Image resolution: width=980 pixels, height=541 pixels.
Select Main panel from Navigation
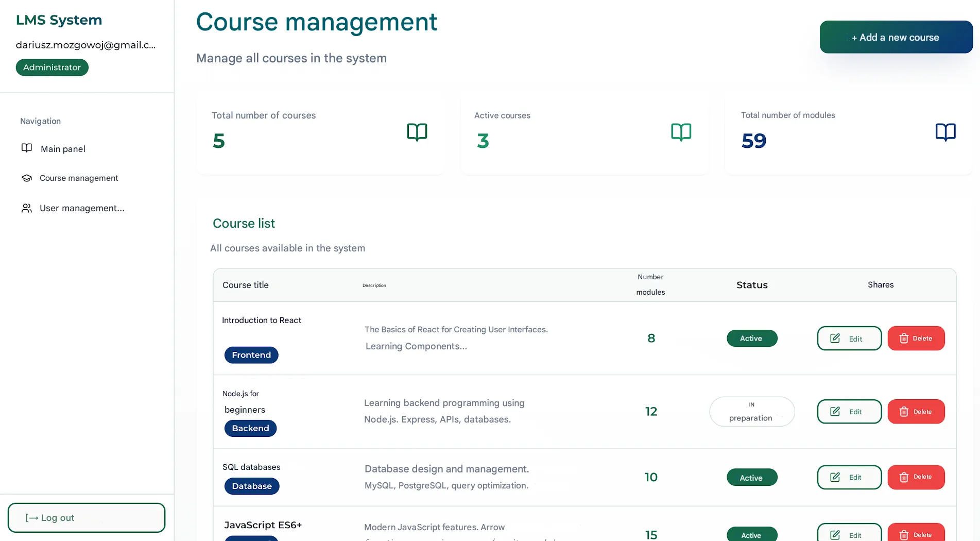pos(62,148)
